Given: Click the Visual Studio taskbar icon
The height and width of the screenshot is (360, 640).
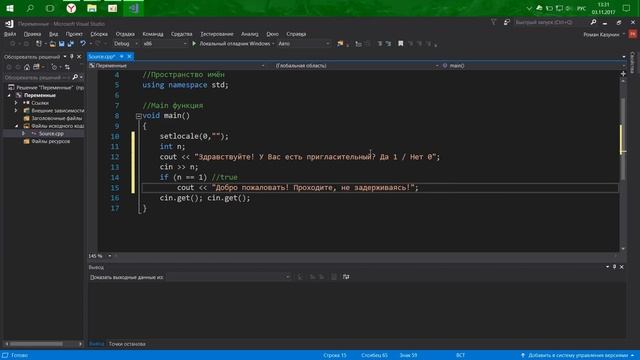Looking at the screenshot, I should click(x=133, y=8).
